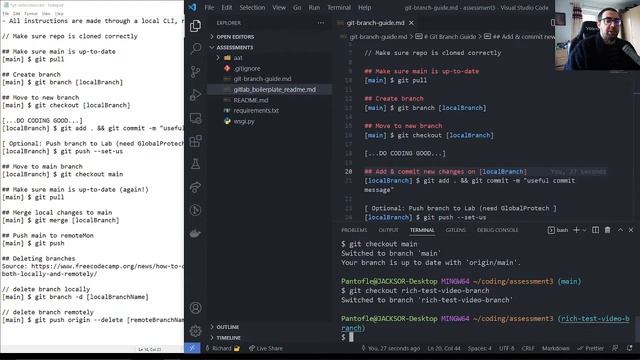
Task: Open wsgi.py in the explorer
Action: coord(244,121)
